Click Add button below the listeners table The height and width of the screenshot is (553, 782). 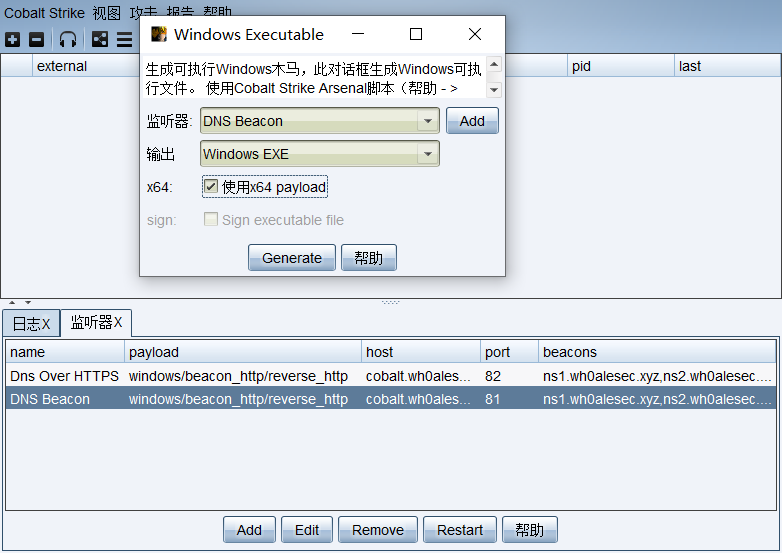pyautogui.click(x=249, y=530)
